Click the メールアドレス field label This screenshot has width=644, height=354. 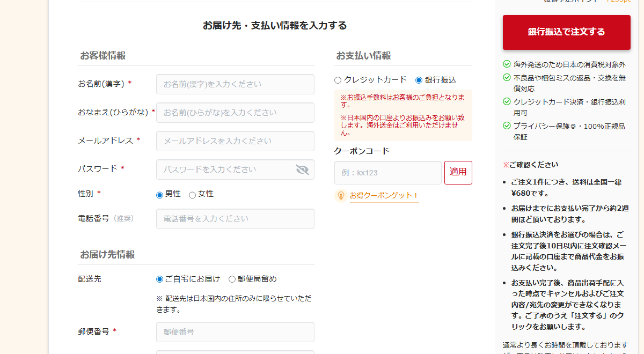click(105, 141)
